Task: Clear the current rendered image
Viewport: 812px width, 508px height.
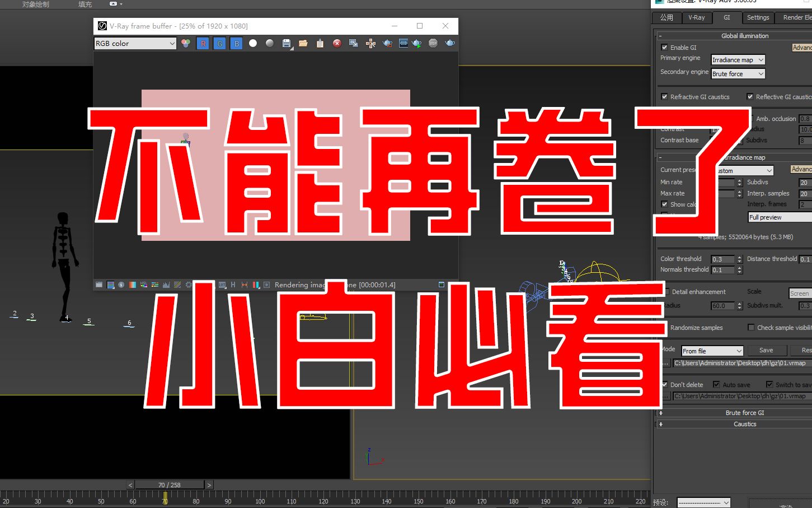Action: (x=337, y=43)
